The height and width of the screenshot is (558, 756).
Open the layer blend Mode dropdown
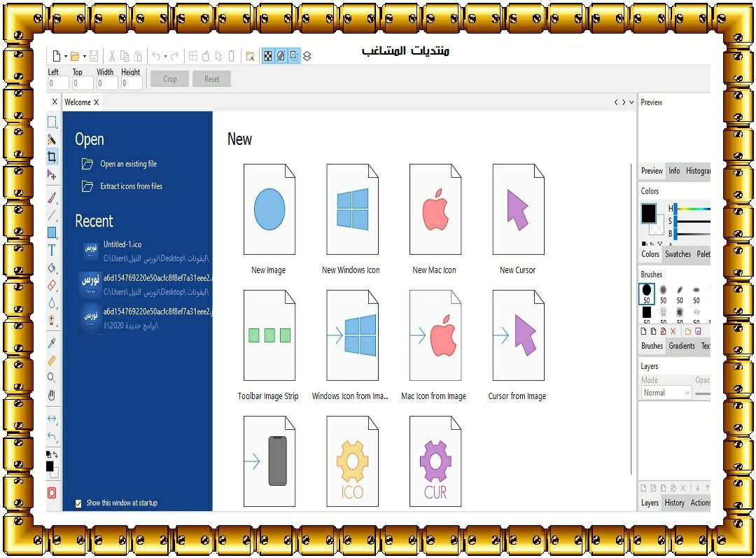(666, 393)
